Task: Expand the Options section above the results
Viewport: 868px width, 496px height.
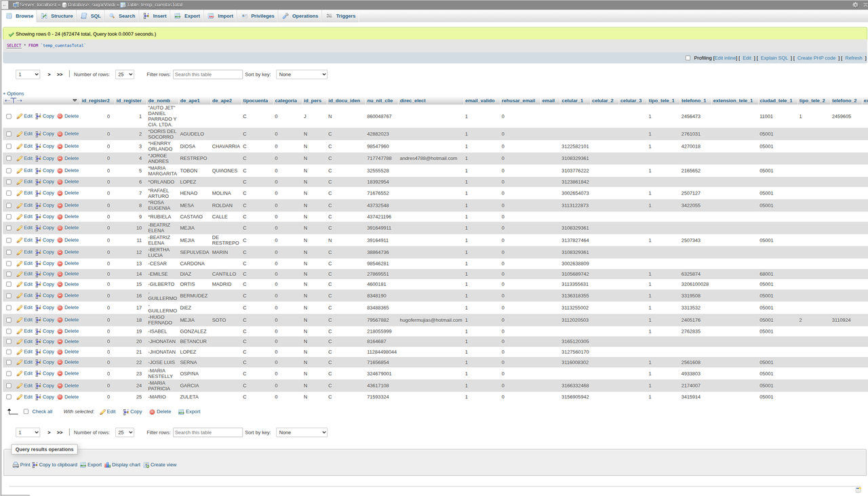Action: coord(14,94)
